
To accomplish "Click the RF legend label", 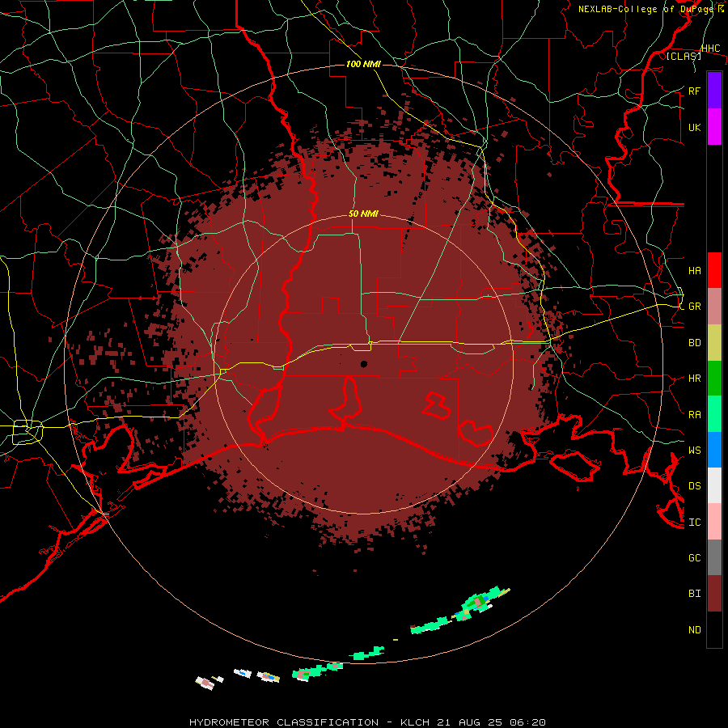I will (694, 91).
